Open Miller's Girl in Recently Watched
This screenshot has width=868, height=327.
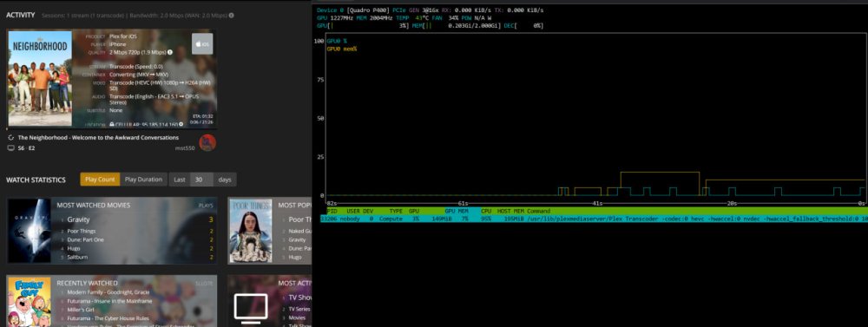click(81, 310)
